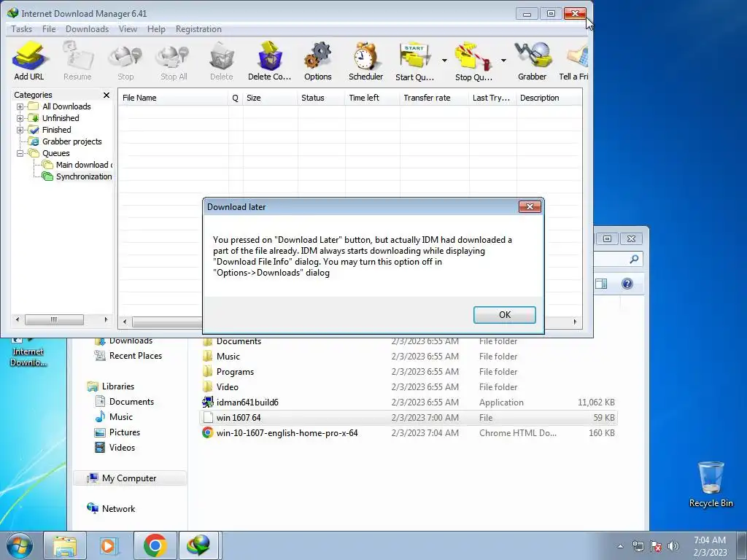This screenshot has height=560, width=747.
Task: Open the Recycle Bin desktop icon
Action: tap(711, 484)
